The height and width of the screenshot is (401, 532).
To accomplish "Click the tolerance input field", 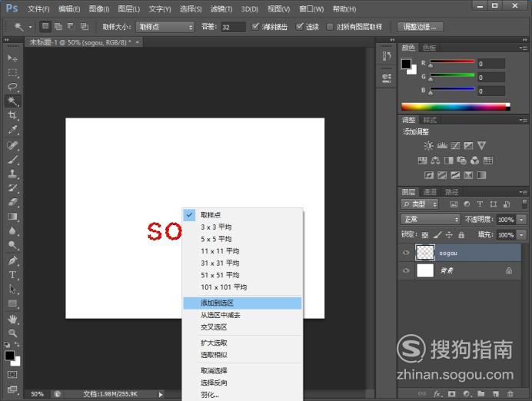I will [233, 27].
